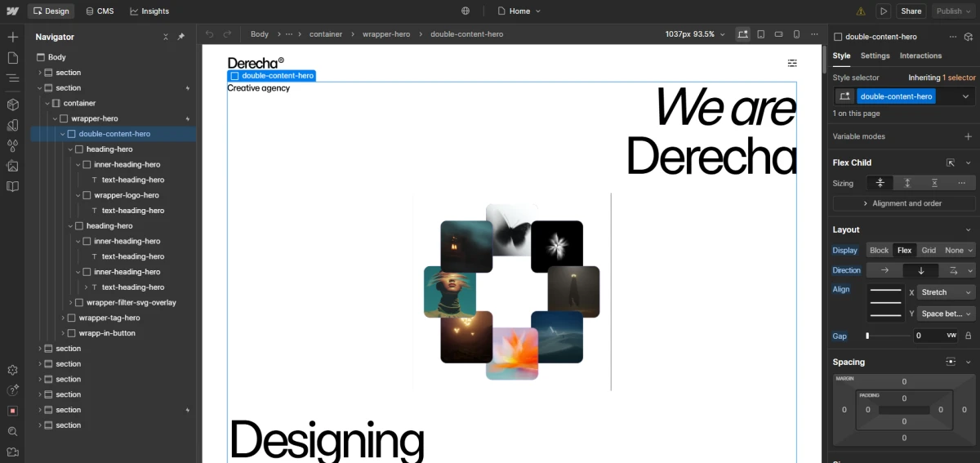This screenshot has height=463, width=980.
Task: Pin the Navigator panel
Action: [x=181, y=37]
